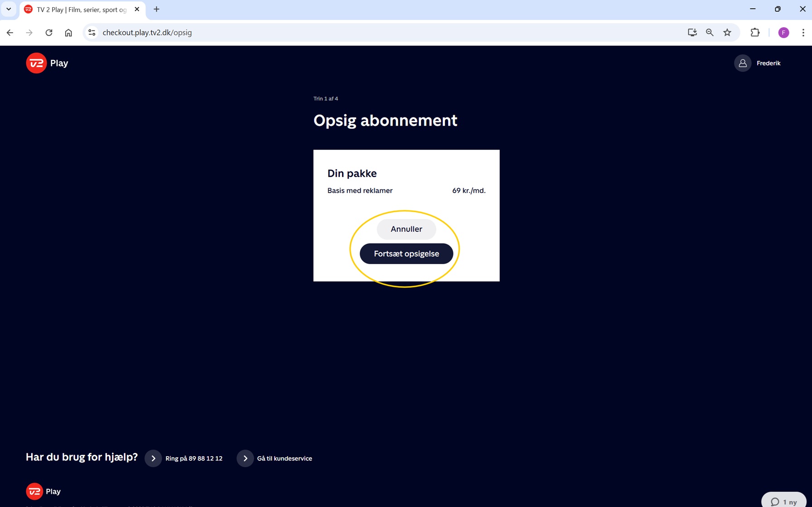Open the Frederik profile avatar icon
This screenshot has width=812, height=507.
(742, 63)
